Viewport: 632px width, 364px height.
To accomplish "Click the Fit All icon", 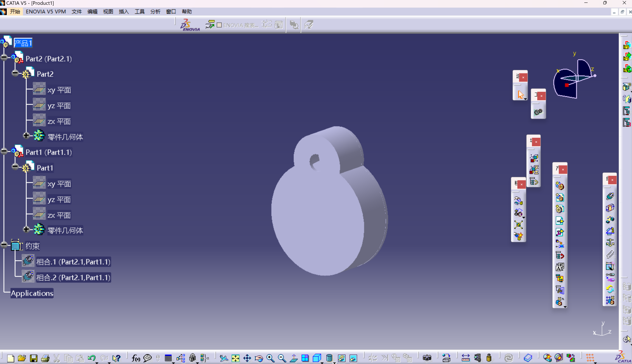I will (235, 358).
